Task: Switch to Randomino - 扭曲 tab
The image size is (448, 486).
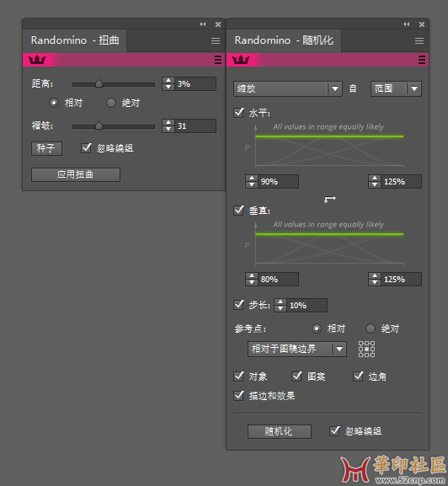Action: pyautogui.click(x=75, y=40)
